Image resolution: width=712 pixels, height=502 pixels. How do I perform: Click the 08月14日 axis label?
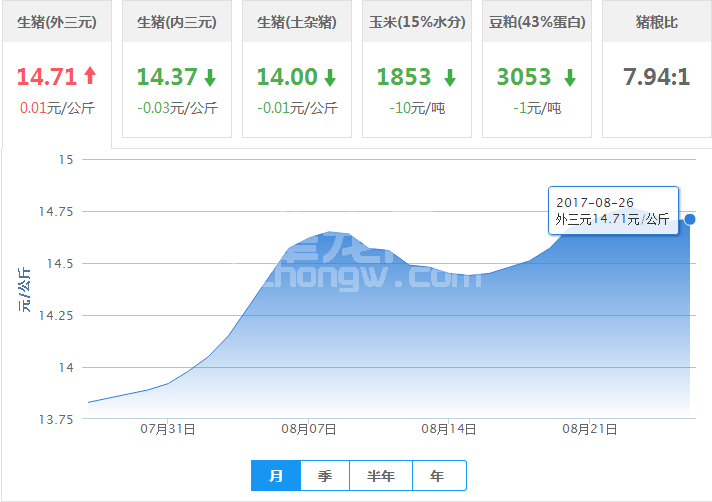pyautogui.click(x=449, y=429)
